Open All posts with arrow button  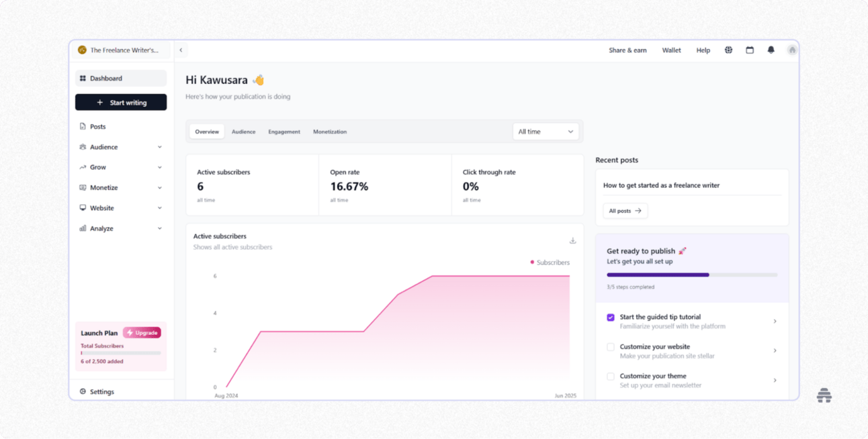[625, 210]
